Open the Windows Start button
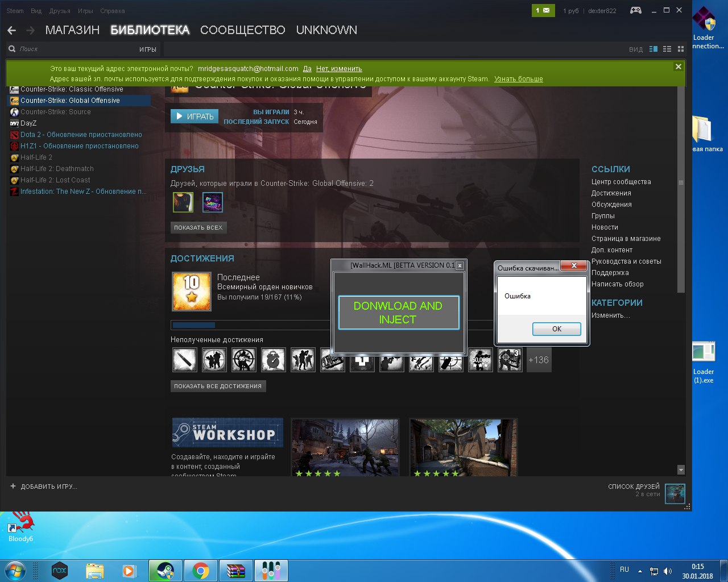Image resolution: width=728 pixels, height=582 pixels. (x=15, y=570)
